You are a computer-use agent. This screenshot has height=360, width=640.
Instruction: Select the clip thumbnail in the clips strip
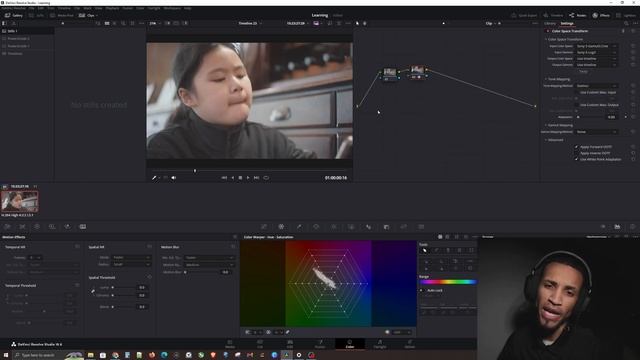pyautogui.click(x=20, y=201)
